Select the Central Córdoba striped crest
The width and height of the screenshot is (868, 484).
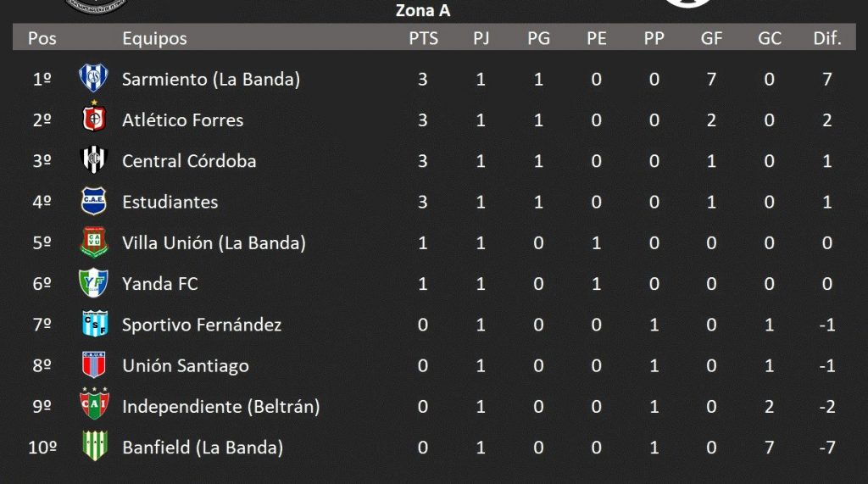[93, 159]
